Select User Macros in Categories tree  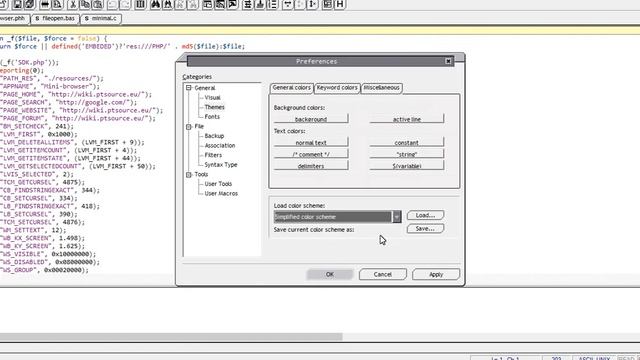[221, 193]
